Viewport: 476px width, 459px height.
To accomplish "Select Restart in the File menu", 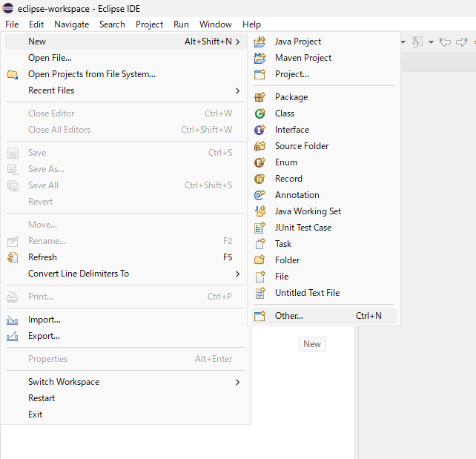I will tap(125, 398).
